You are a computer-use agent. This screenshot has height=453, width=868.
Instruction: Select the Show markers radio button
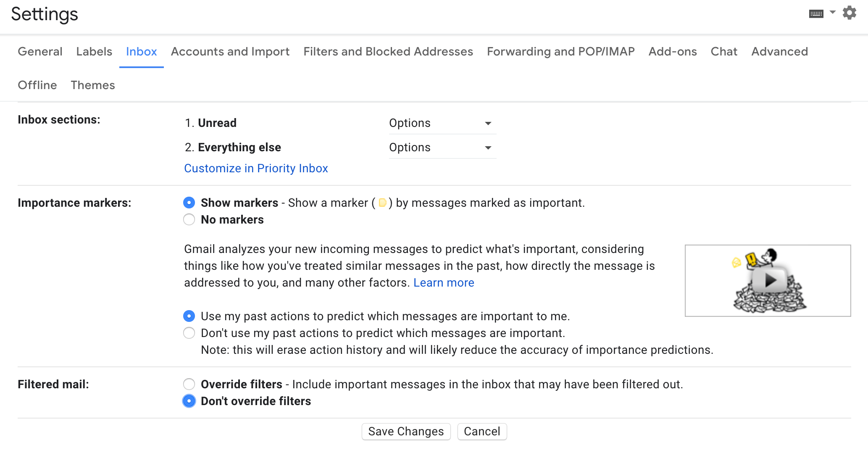189,203
